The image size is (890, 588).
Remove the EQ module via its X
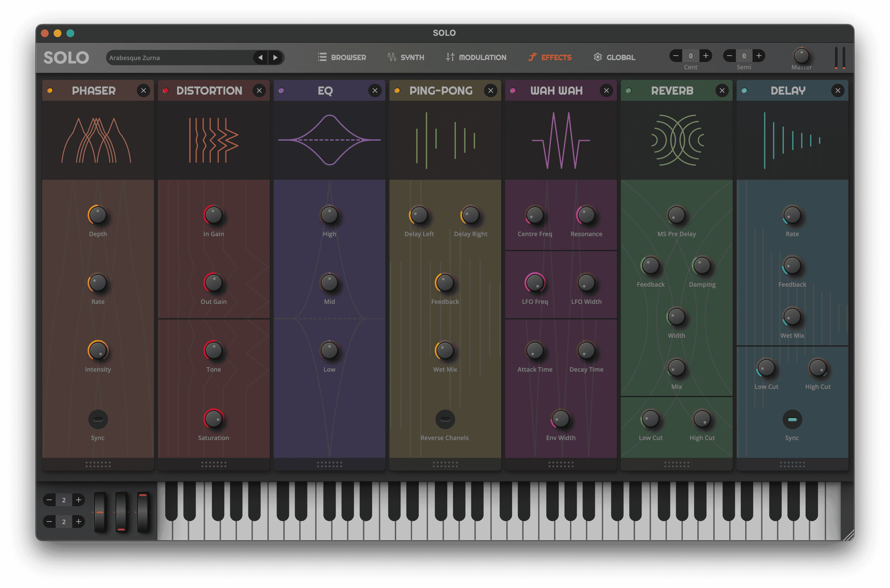tap(375, 90)
